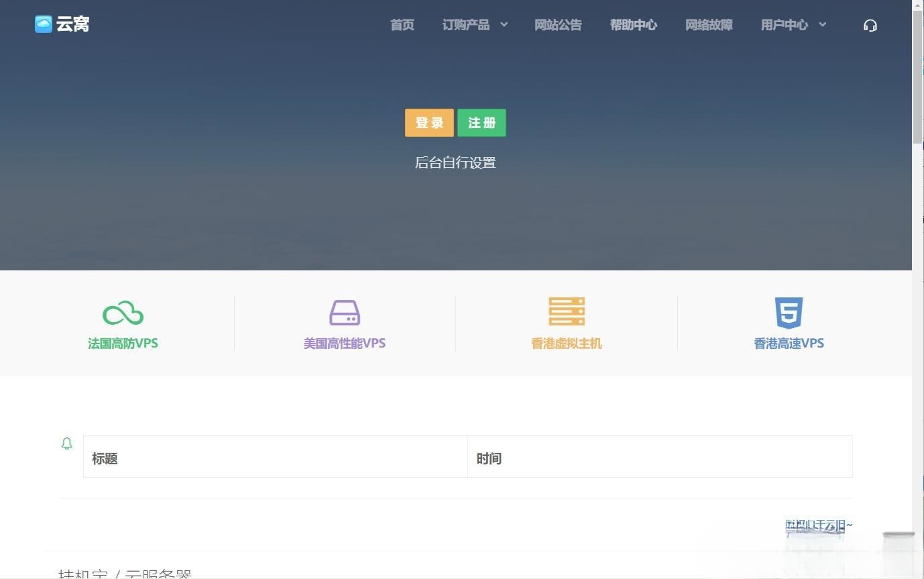Open the headset support icon in top bar
Screen dimensions: 924x579
tap(870, 25)
